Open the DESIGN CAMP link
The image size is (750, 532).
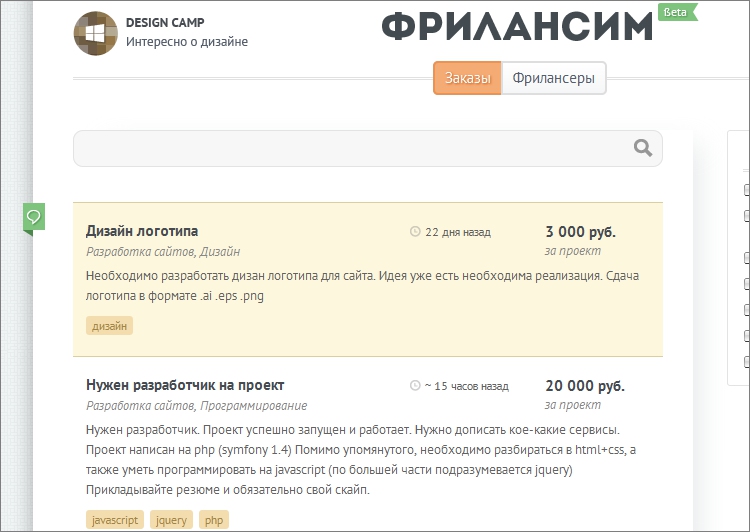pyautogui.click(x=165, y=22)
